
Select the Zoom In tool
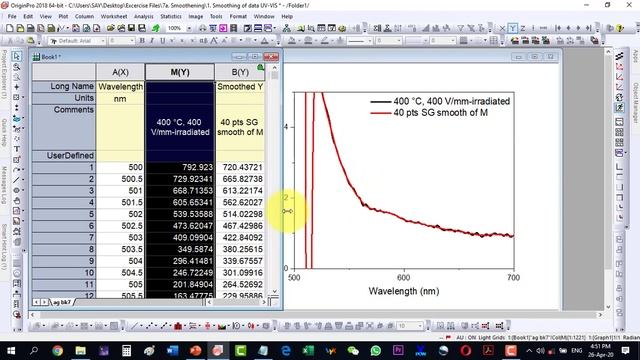[17, 67]
